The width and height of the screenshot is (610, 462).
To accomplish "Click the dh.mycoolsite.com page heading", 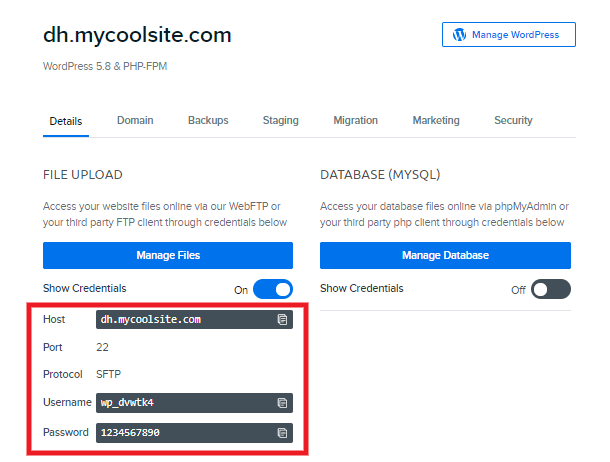I will [137, 35].
